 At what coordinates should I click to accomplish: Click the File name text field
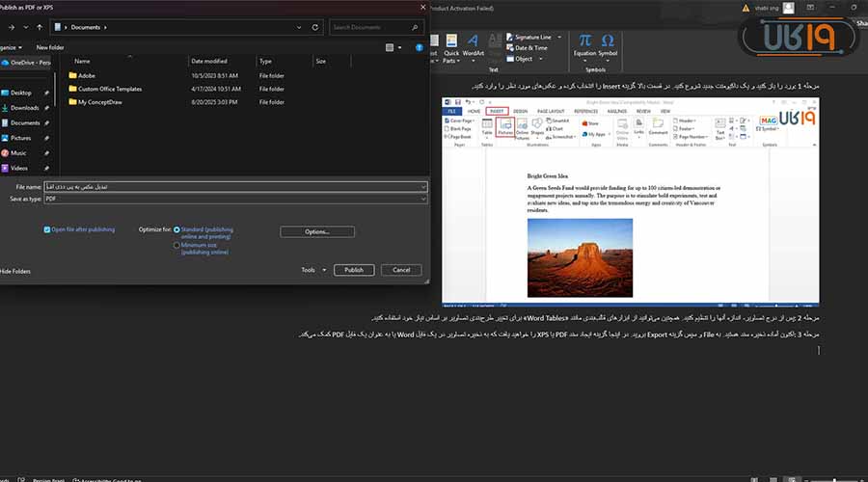coord(231,186)
